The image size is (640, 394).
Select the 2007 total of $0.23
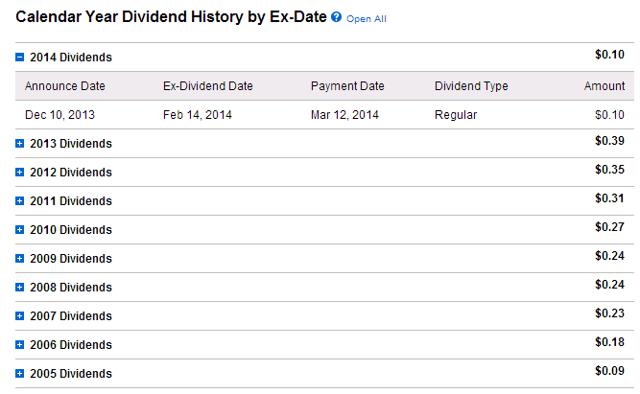[x=609, y=313]
